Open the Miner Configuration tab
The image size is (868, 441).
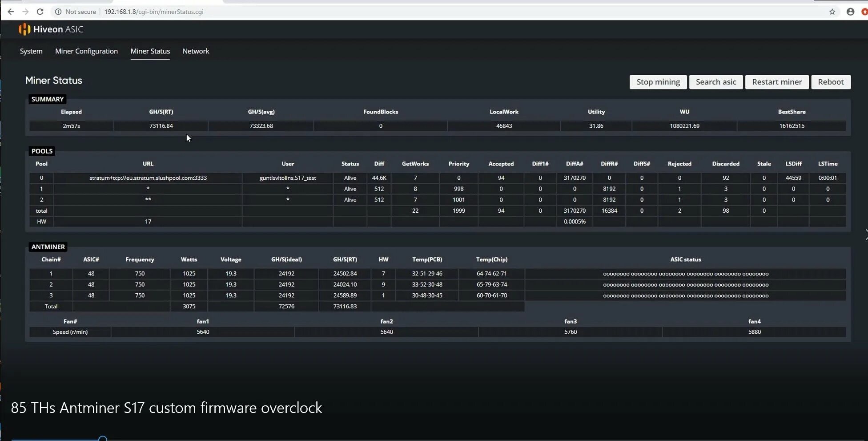pos(86,51)
